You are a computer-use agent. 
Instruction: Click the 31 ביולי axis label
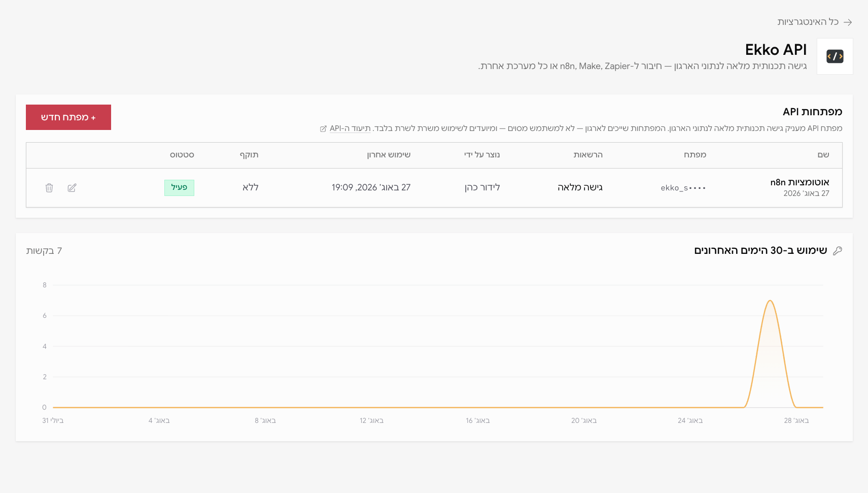53,420
